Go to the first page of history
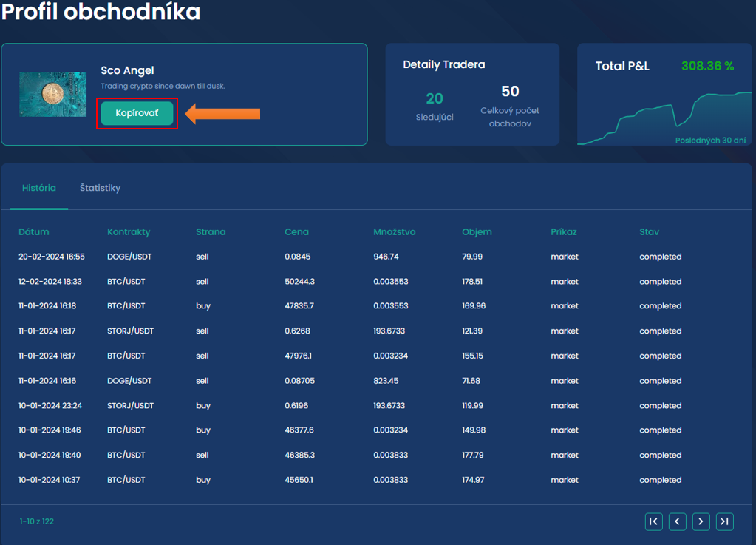Viewport: 756px width, 545px height. 653,521
